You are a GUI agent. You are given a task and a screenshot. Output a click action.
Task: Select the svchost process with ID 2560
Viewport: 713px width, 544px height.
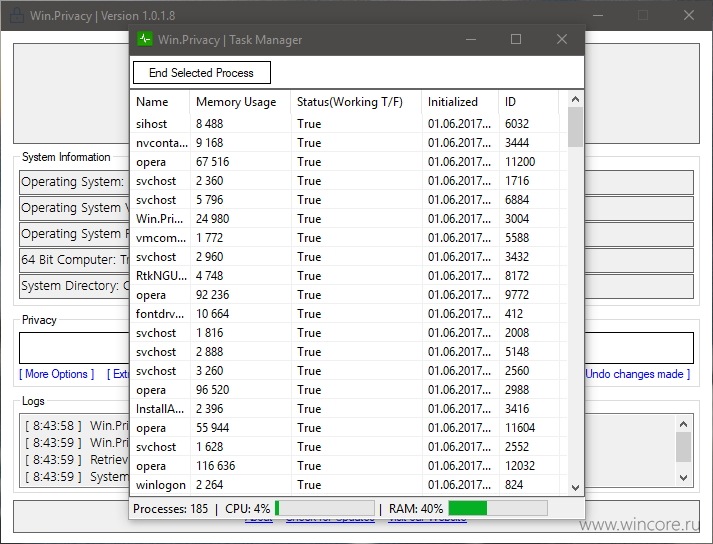pyautogui.click(x=349, y=371)
